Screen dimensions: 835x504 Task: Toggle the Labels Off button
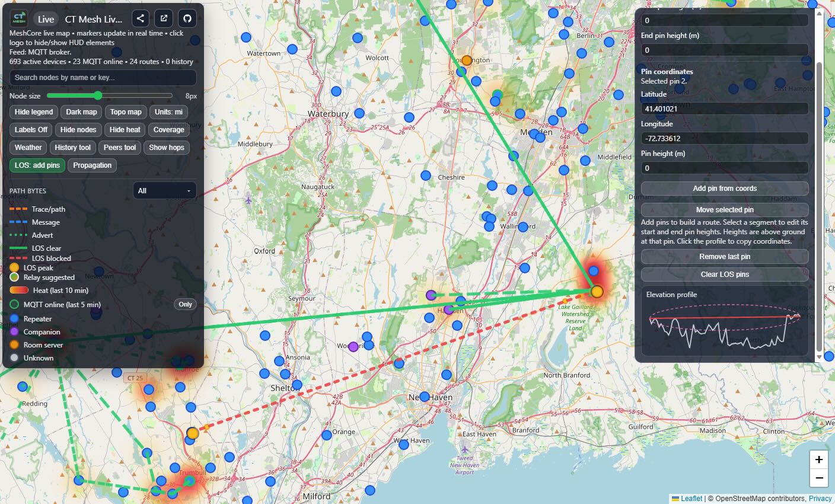31,130
